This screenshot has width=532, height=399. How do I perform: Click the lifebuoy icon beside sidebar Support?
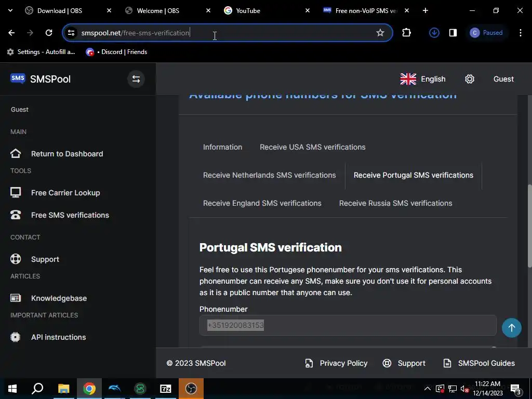click(16, 259)
